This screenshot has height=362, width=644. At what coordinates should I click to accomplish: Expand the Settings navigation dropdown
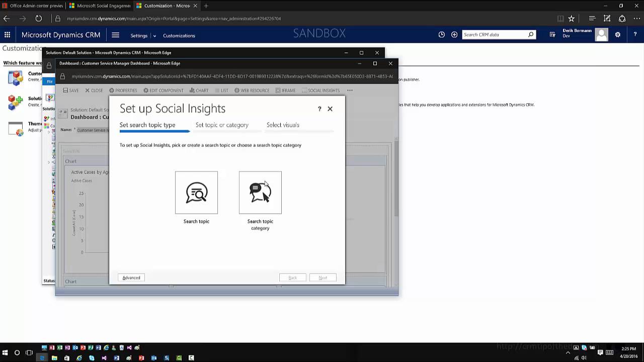(x=154, y=36)
